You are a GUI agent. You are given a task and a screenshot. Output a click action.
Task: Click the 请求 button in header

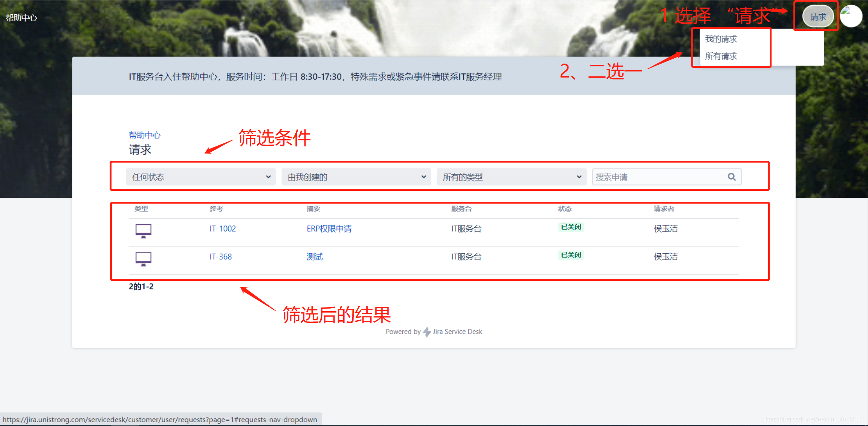coord(818,17)
